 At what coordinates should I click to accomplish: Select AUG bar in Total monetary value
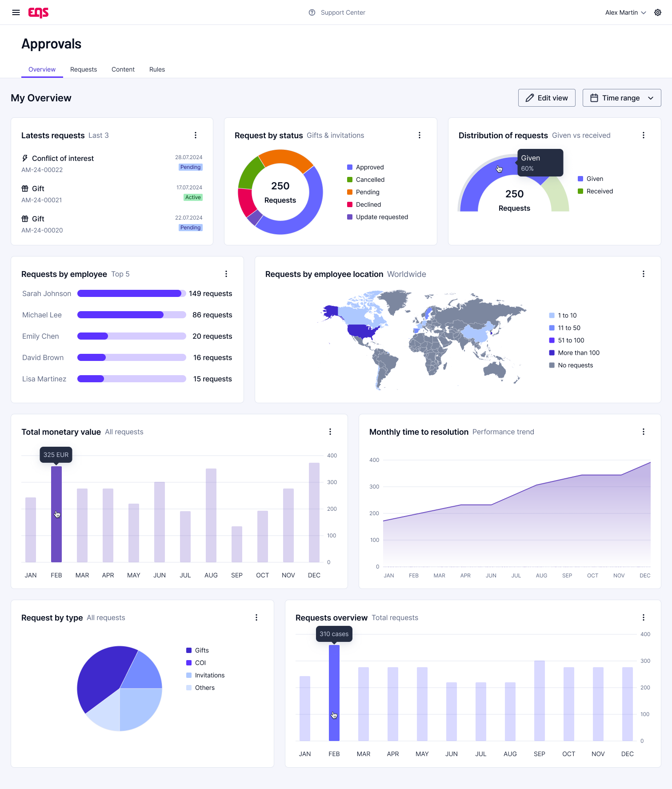(x=211, y=516)
